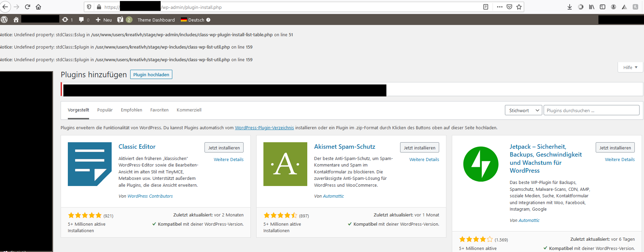The height and width of the screenshot is (252, 644).
Task: Switch to the Empfohlen tab
Action: click(x=132, y=110)
